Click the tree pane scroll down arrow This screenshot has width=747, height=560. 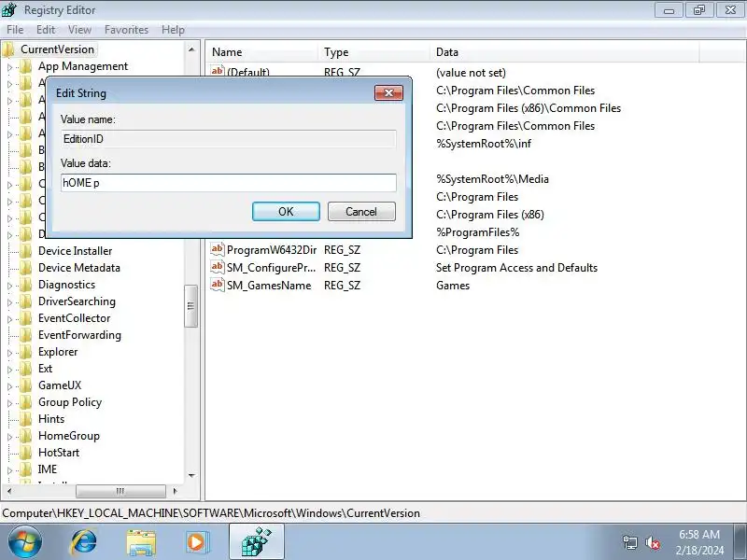coord(191,475)
